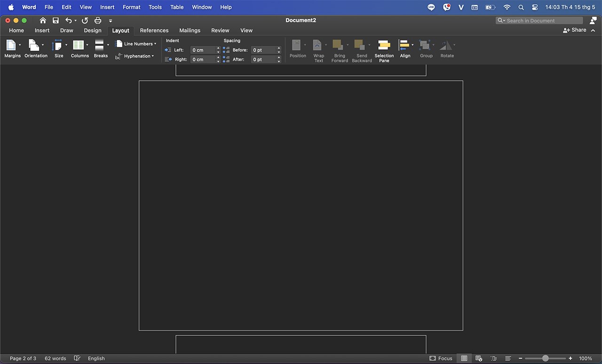Undo the last action
Viewport: 602px width, 364px height.
69,20
